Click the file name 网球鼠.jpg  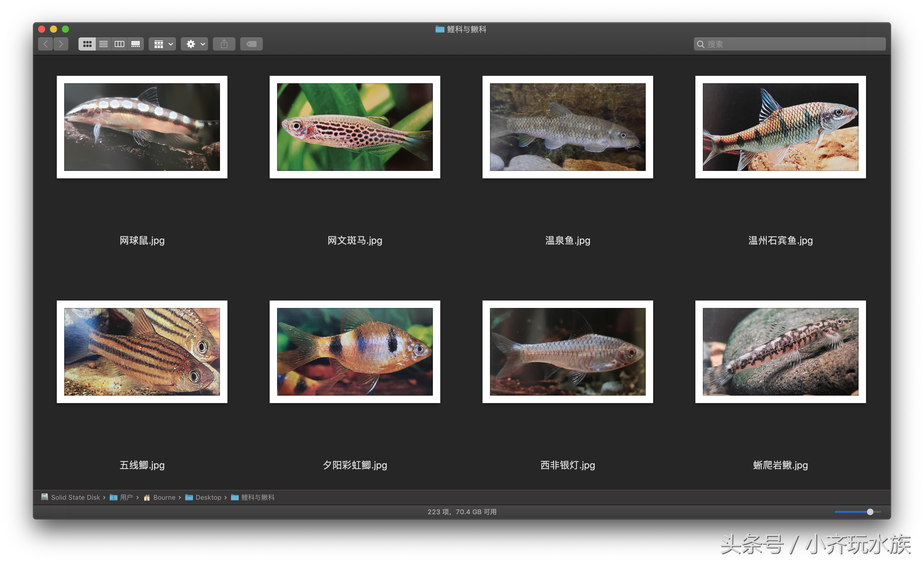tap(142, 241)
